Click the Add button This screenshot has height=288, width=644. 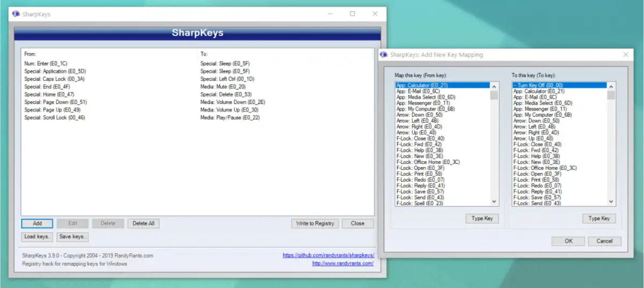pyautogui.click(x=37, y=223)
